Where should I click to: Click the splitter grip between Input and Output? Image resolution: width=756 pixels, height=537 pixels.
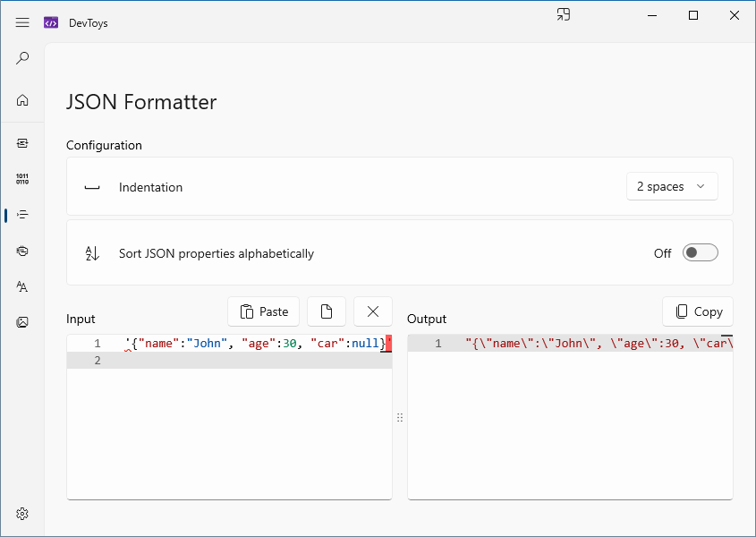pyautogui.click(x=400, y=417)
